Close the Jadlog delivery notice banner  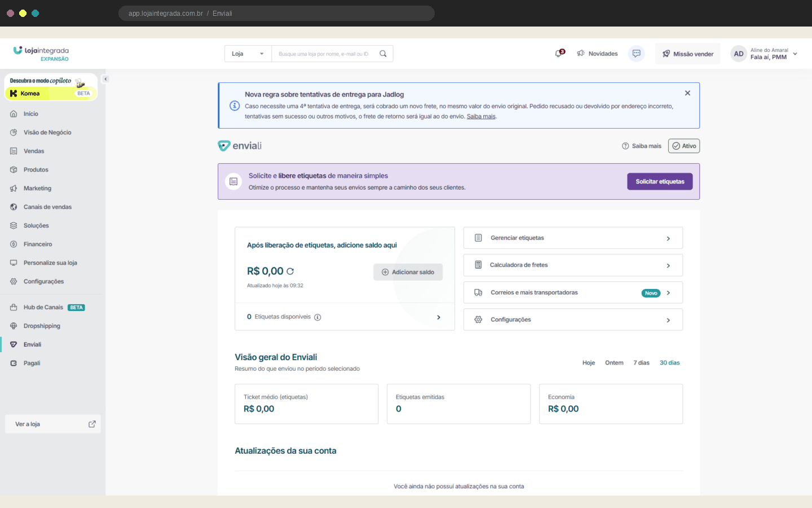[687, 93]
